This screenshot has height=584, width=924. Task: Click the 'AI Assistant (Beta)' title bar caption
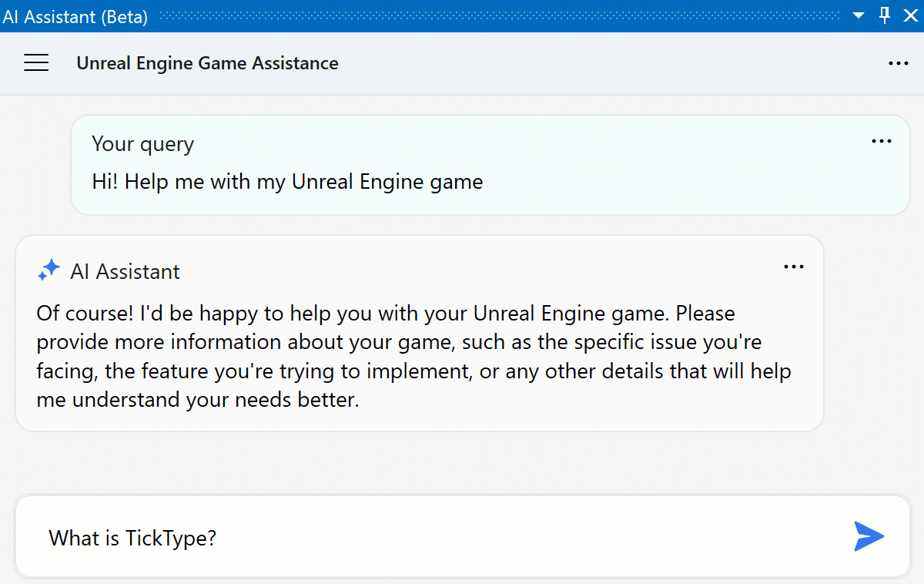75,16
